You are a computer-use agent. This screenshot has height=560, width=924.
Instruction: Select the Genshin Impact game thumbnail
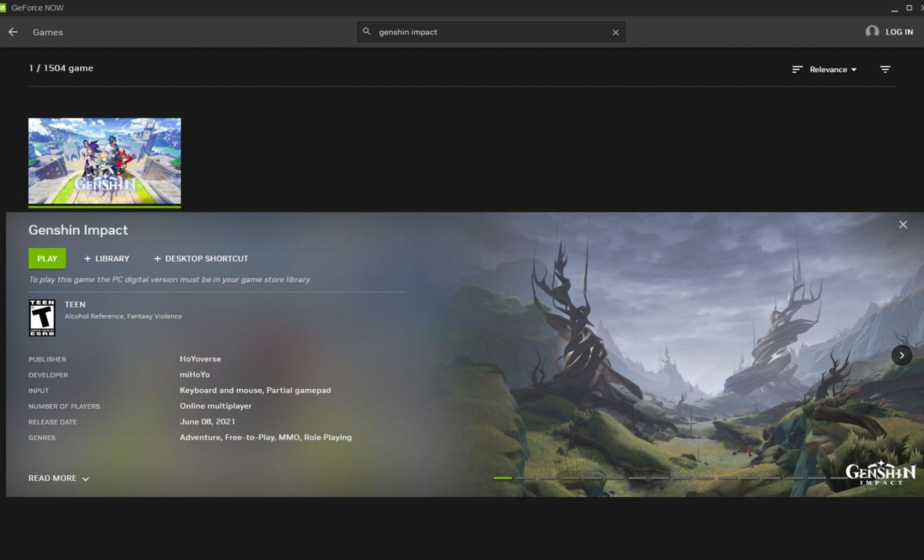(x=104, y=162)
